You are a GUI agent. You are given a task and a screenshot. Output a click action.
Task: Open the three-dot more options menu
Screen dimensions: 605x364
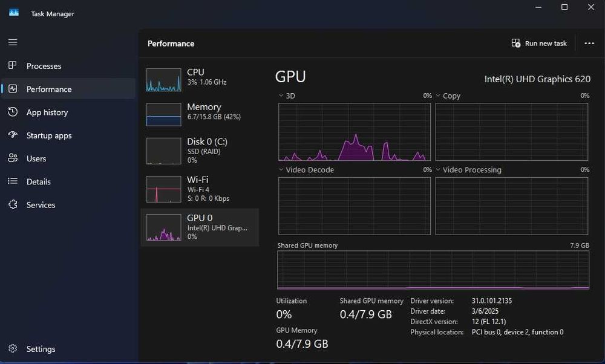coord(589,44)
